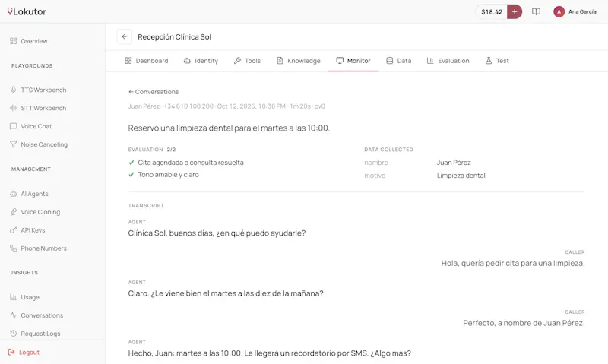Click the Knowledge tab document icon
The width and height of the screenshot is (608, 364).
tap(280, 61)
